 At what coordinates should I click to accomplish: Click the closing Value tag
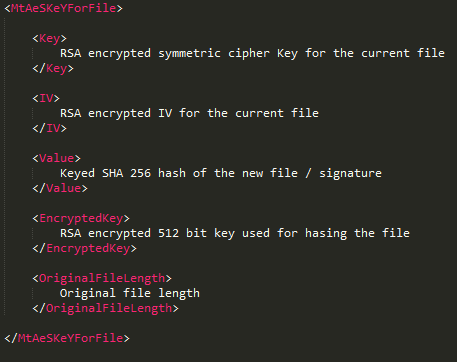60,188
